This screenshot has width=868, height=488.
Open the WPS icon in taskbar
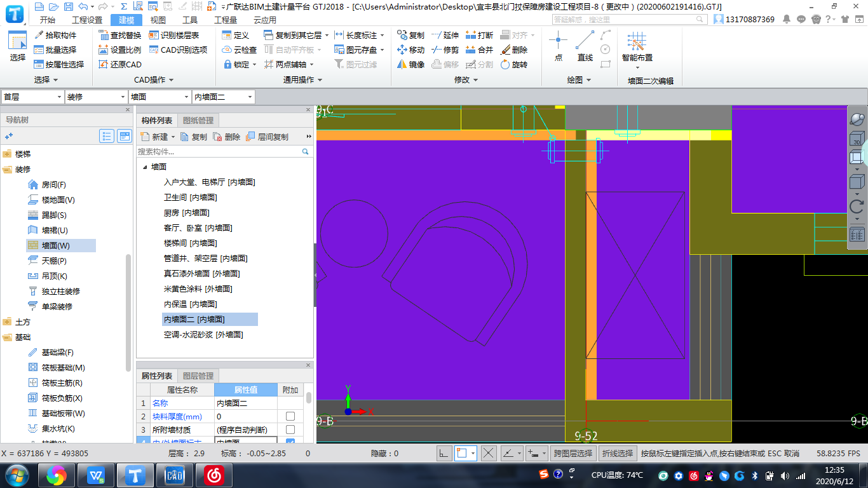[96, 475]
